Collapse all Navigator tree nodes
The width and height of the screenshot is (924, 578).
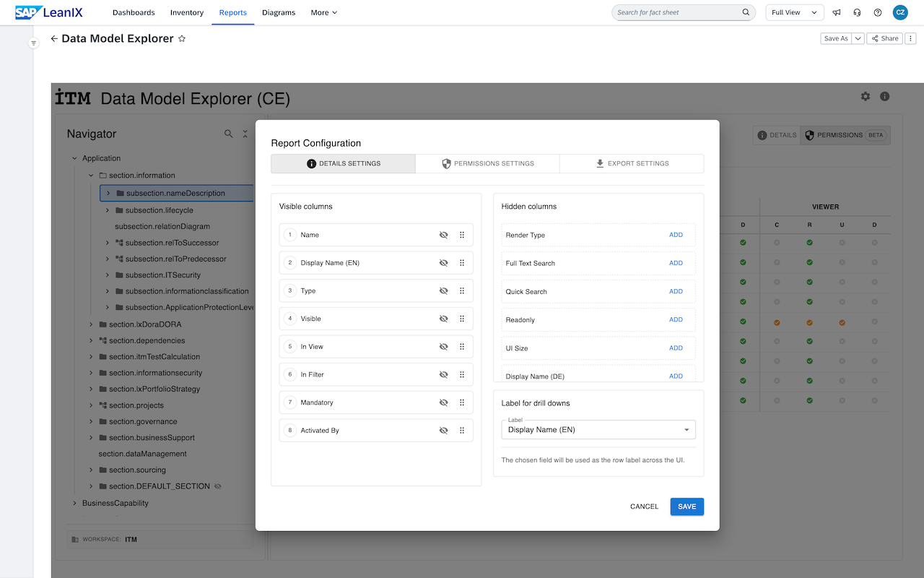pos(245,134)
